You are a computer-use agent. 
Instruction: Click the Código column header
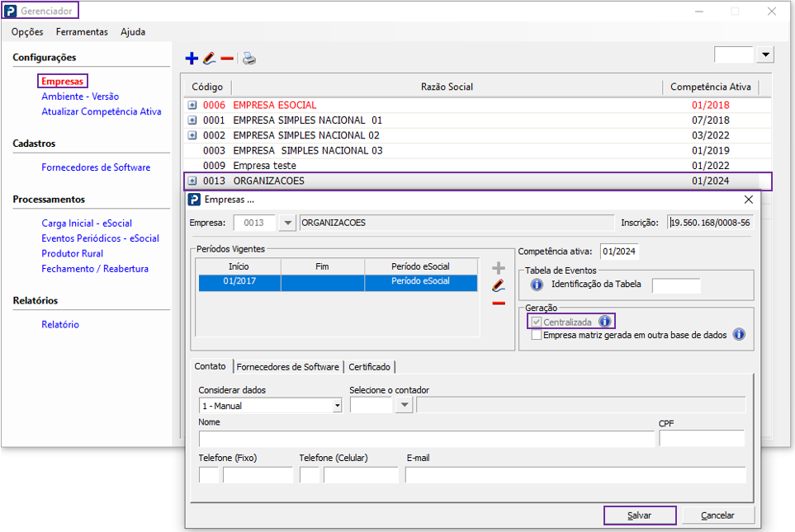pos(207,87)
